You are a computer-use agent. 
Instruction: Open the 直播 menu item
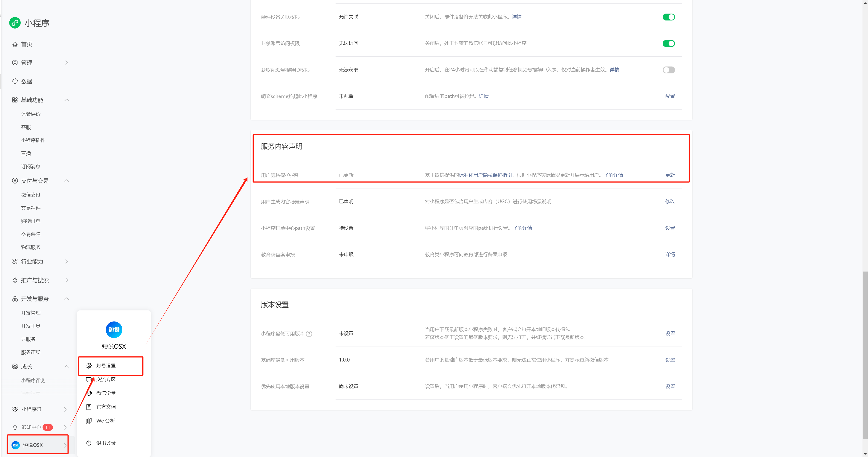26,153
